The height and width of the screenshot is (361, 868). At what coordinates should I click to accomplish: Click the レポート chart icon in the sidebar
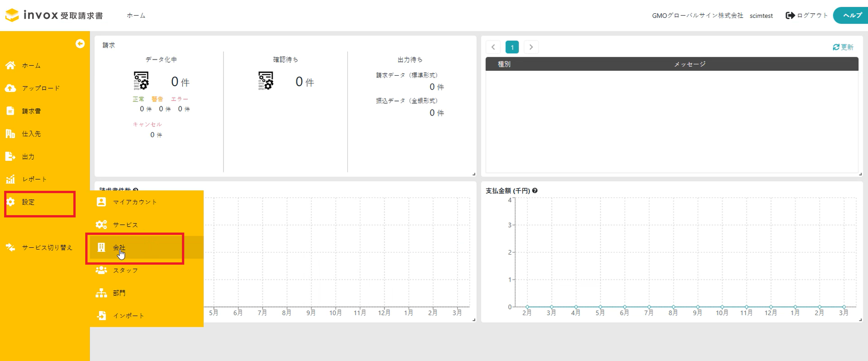[10, 179]
